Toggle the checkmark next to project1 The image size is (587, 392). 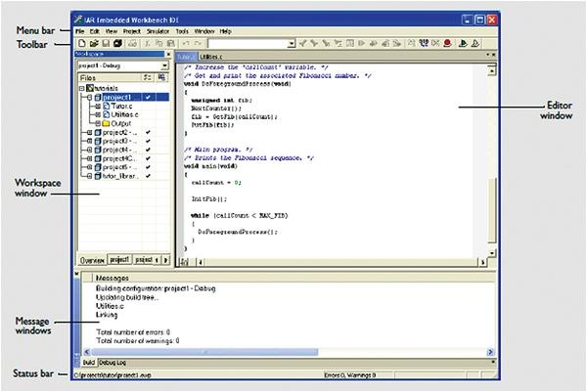pos(148,98)
